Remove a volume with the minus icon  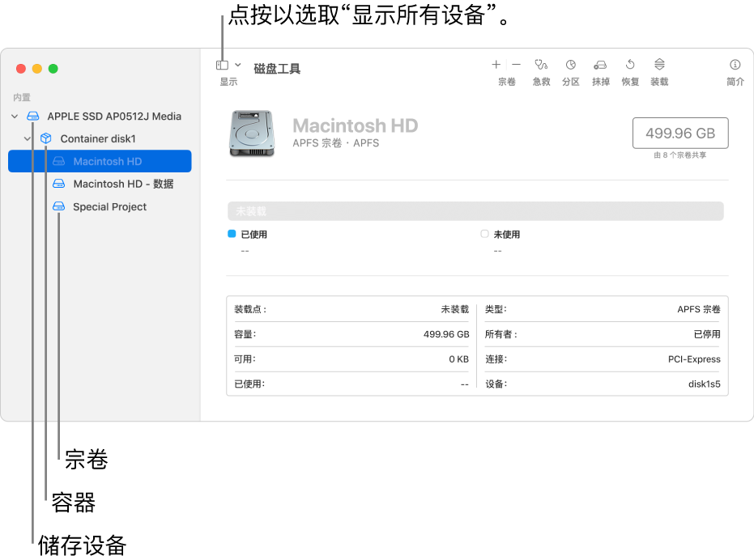click(516, 65)
